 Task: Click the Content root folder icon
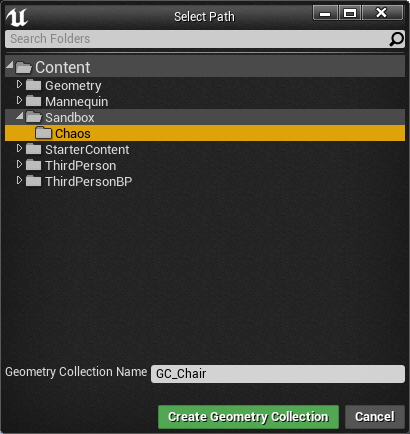(x=23, y=67)
